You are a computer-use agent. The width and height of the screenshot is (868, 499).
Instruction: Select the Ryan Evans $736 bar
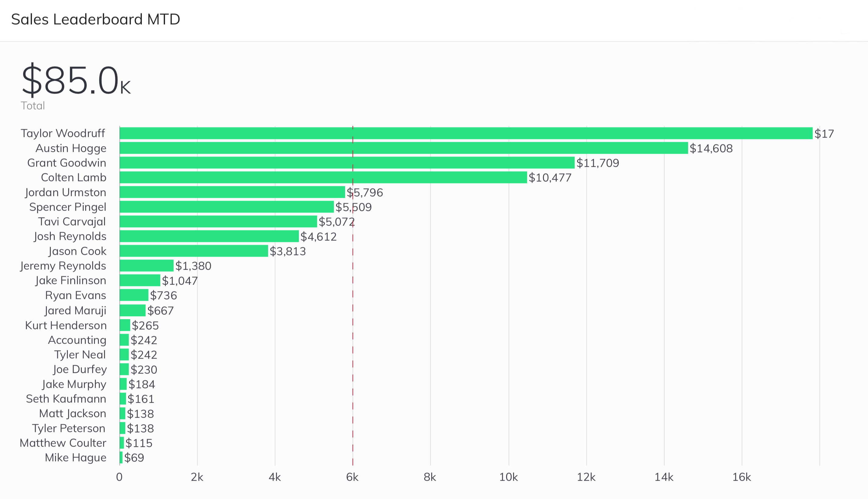coord(134,295)
